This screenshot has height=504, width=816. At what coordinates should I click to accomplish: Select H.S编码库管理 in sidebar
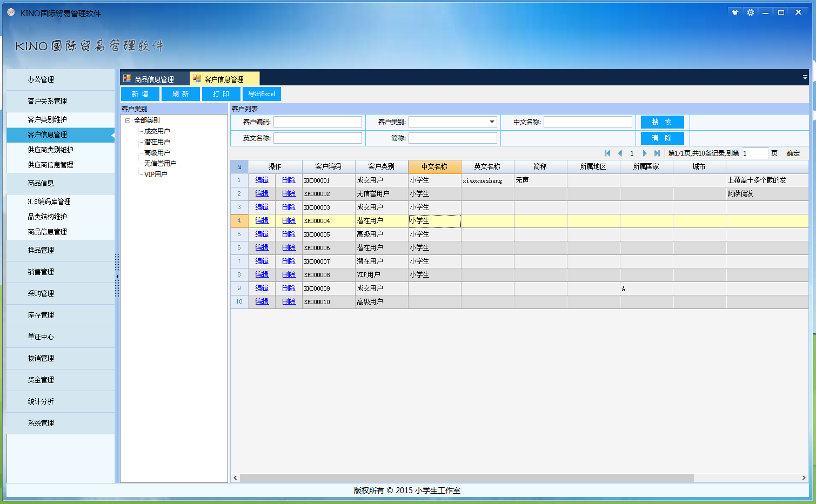(x=61, y=201)
